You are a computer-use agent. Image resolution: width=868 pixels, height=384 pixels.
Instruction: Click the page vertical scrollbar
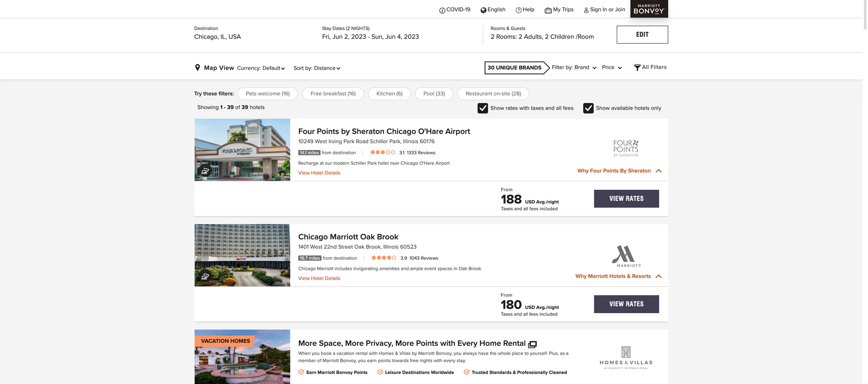tap(865, 15)
